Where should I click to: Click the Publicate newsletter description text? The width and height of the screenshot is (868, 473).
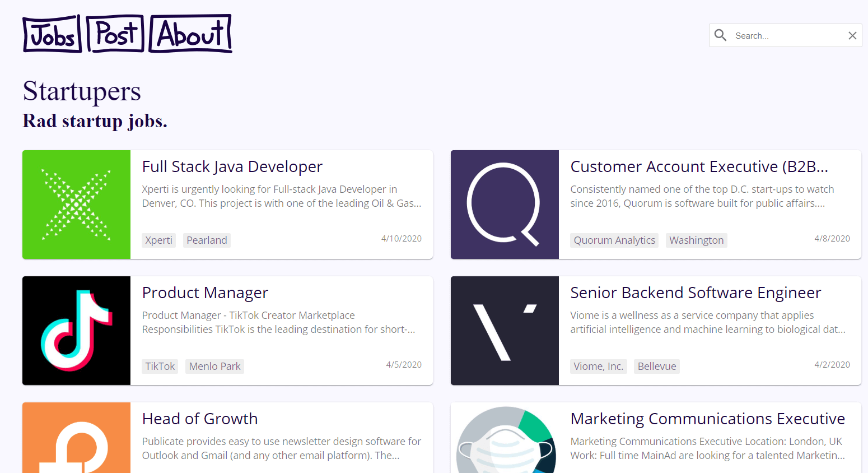pos(282,448)
